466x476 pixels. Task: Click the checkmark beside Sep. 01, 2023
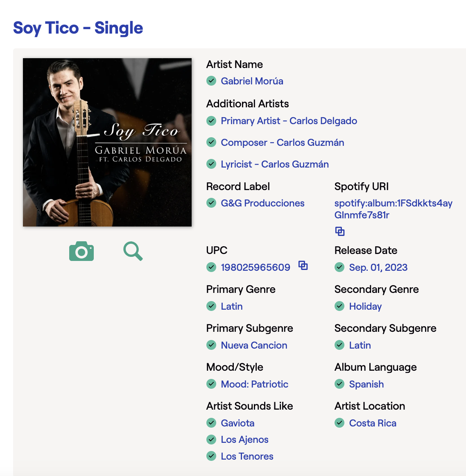(339, 267)
